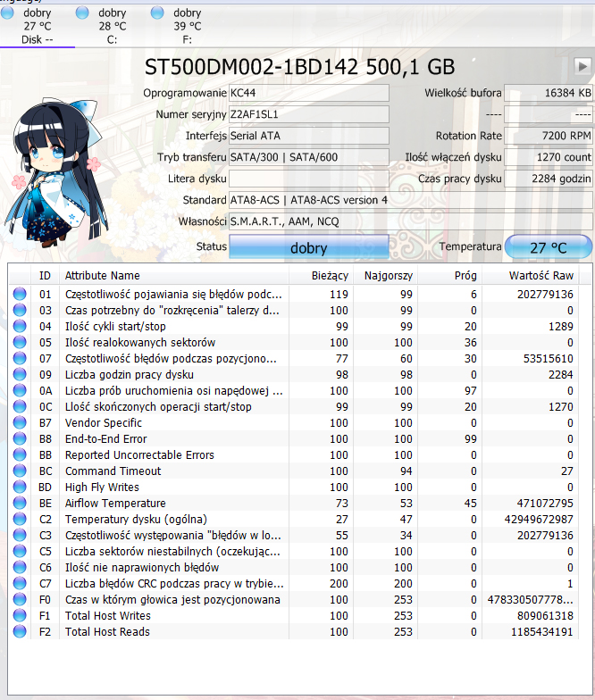The image size is (595, 700).
Task: Click the Próg column header
Action: (450, 275)
